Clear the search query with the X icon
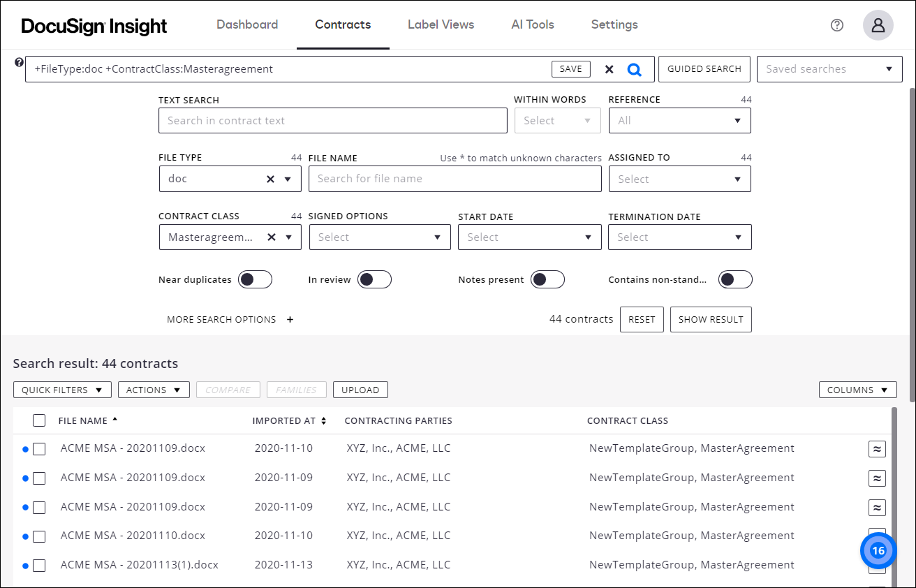 (x=609, y=69)
